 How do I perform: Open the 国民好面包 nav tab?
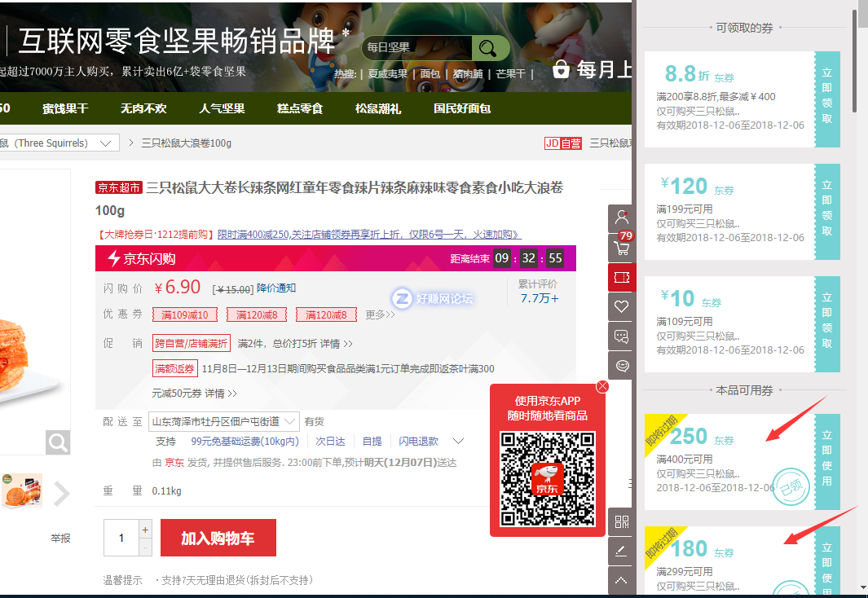pyautogui.click(x=462, y=108)
